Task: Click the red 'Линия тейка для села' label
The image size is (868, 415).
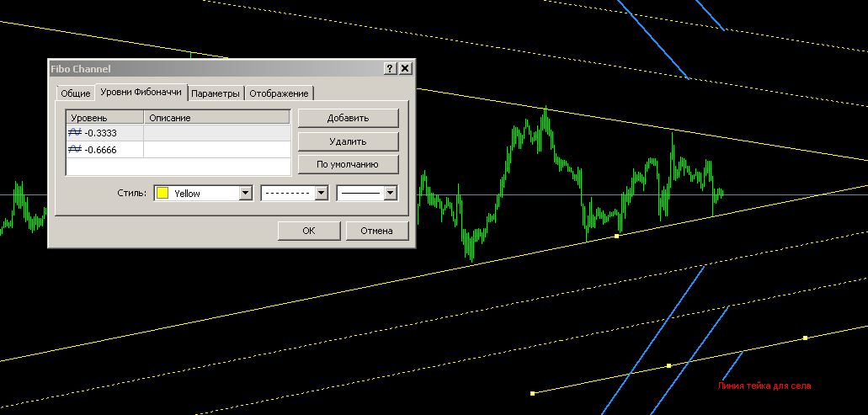Action: point(764,386)
